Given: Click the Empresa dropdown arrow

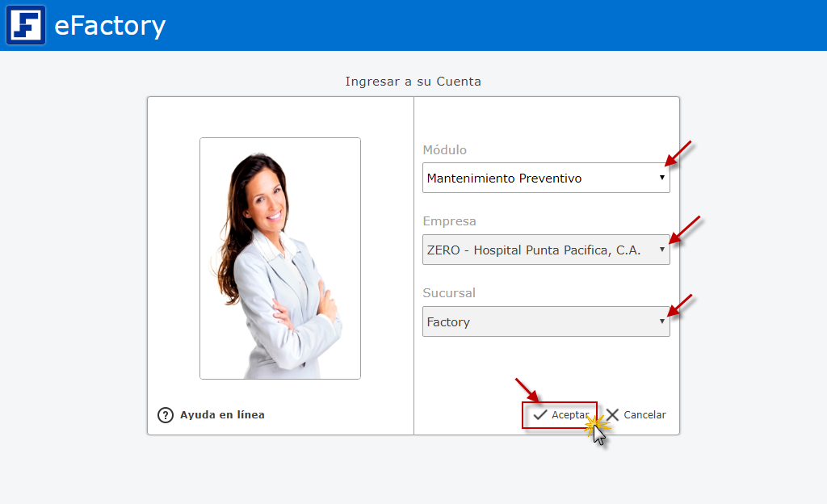Looking at the screenshot, I should pos(662,250).
